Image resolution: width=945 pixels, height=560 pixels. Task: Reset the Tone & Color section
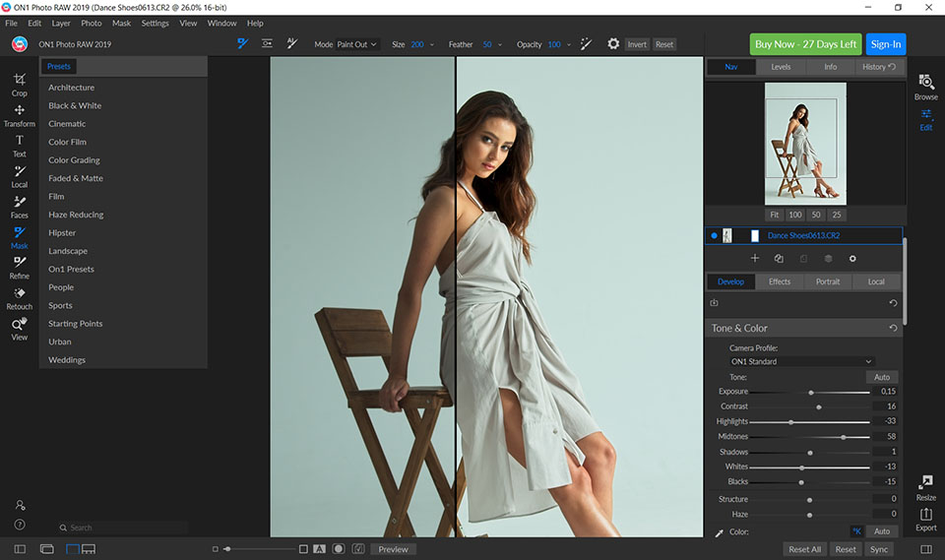pyautogui.click(x=893, y=328)
